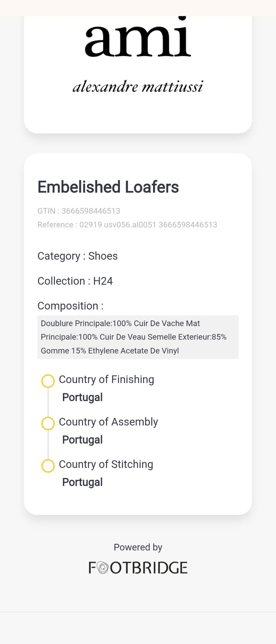Click the Reference number line
Viewport: 276px width, 644px height.
127,225
